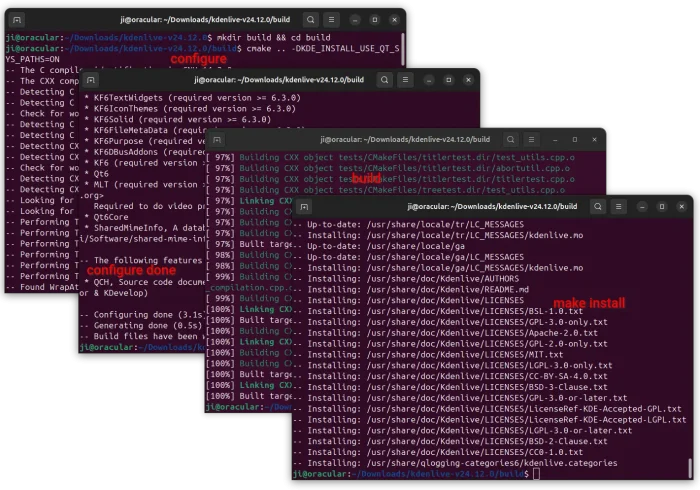Click search icon in the KF6 packages terminal
The width and height of the screenshot is (700, 490).
pos(384,80)
